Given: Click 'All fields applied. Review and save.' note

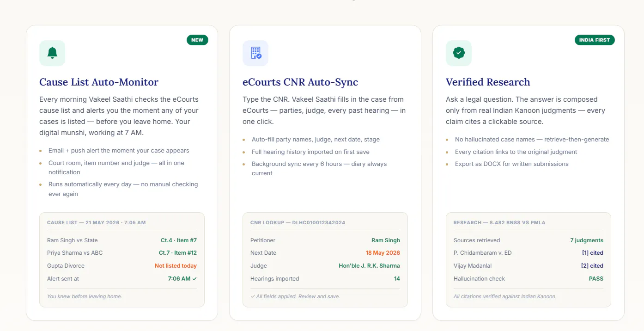Looking at the screenshot, I should point(295,296).
